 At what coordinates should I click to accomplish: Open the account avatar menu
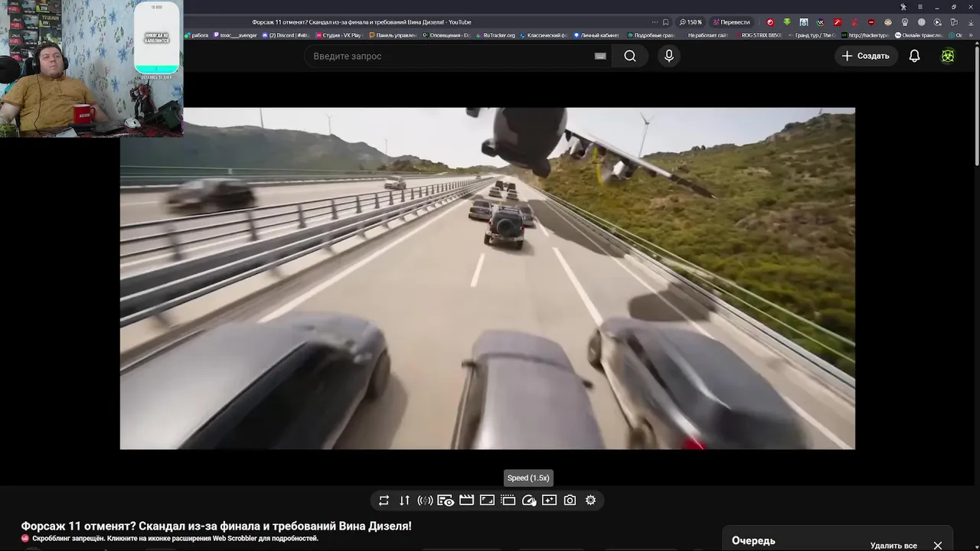948,56
